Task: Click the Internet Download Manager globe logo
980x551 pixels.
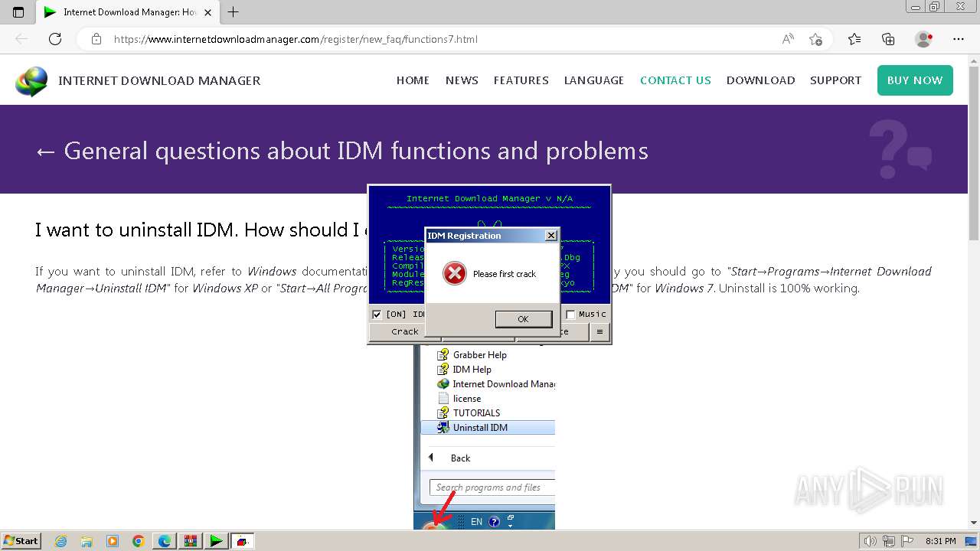Action: coord(31,81)
